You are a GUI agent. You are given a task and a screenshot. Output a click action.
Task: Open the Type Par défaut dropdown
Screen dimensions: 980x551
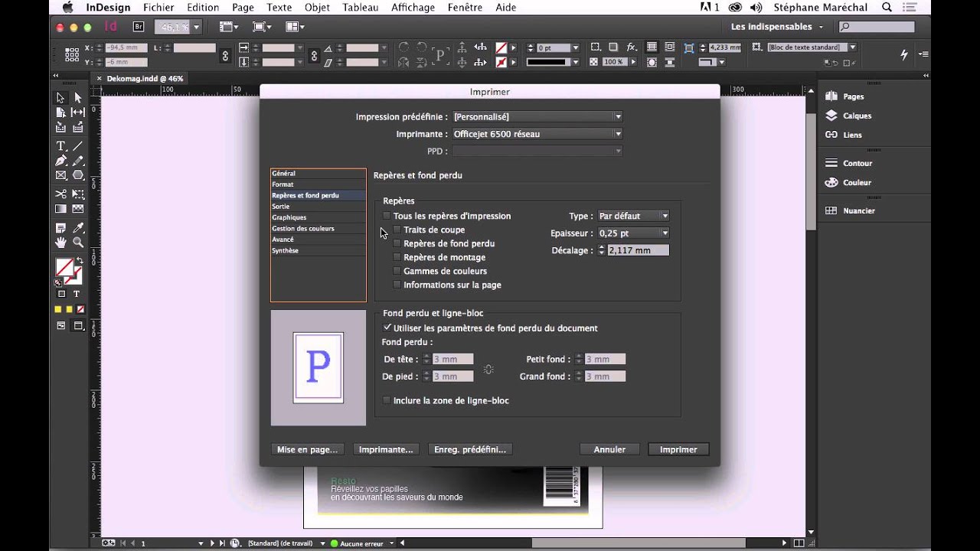(x=633, y=216)
